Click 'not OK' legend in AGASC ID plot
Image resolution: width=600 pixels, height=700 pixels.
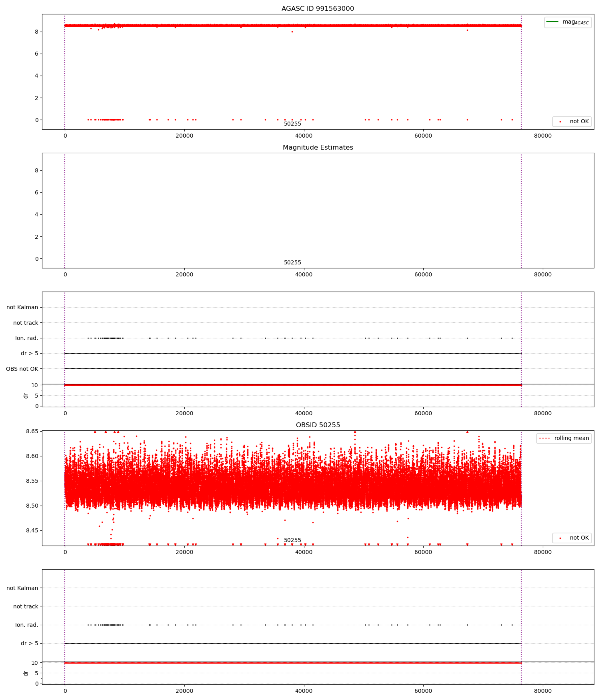click(572, 121)
